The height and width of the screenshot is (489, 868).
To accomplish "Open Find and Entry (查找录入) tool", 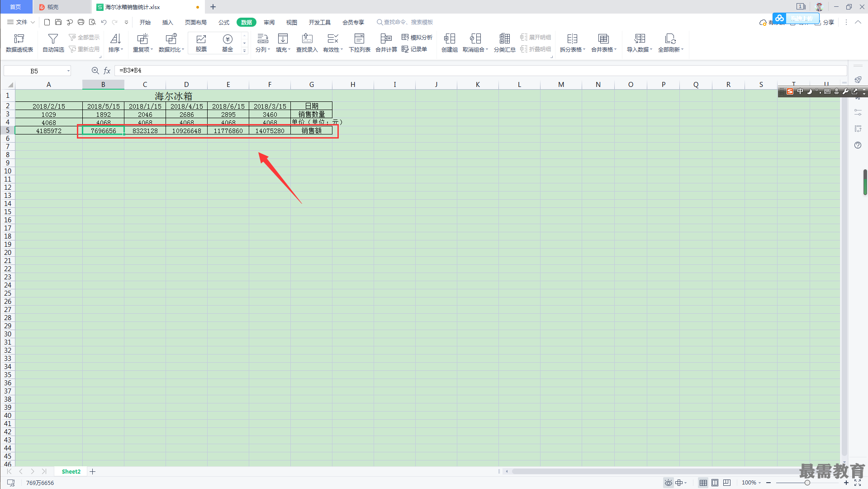I will 307,43.
